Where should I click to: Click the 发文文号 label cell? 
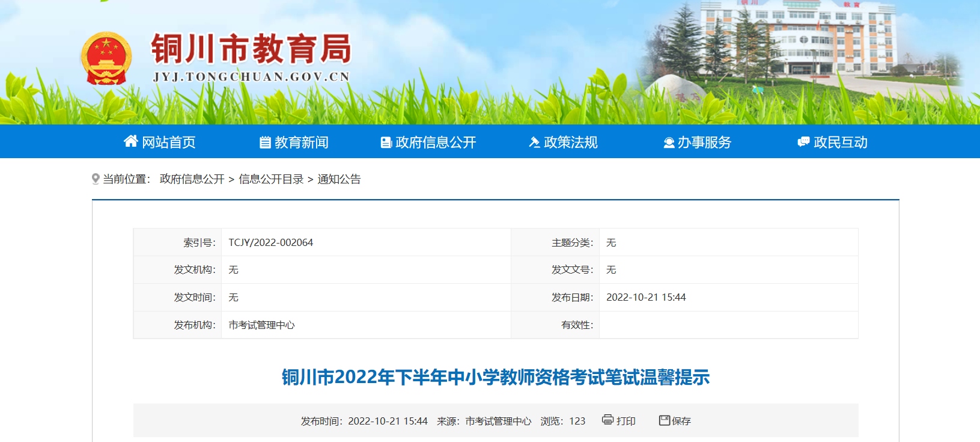[555, 270]
